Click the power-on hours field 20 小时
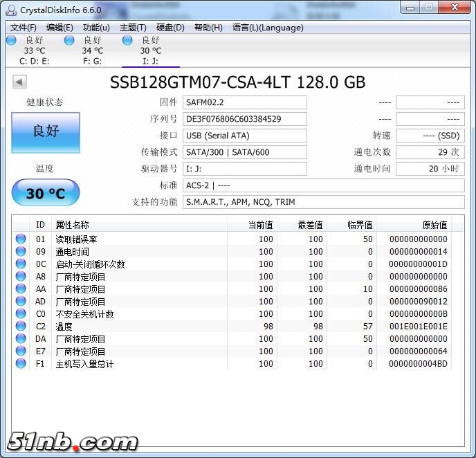 [x=430, y=169]
